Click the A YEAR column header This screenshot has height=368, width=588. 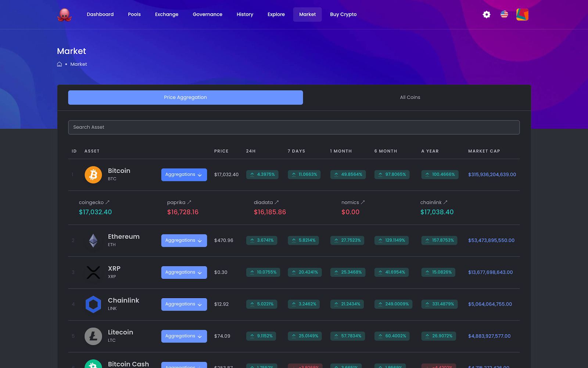[x=430, y=151]
